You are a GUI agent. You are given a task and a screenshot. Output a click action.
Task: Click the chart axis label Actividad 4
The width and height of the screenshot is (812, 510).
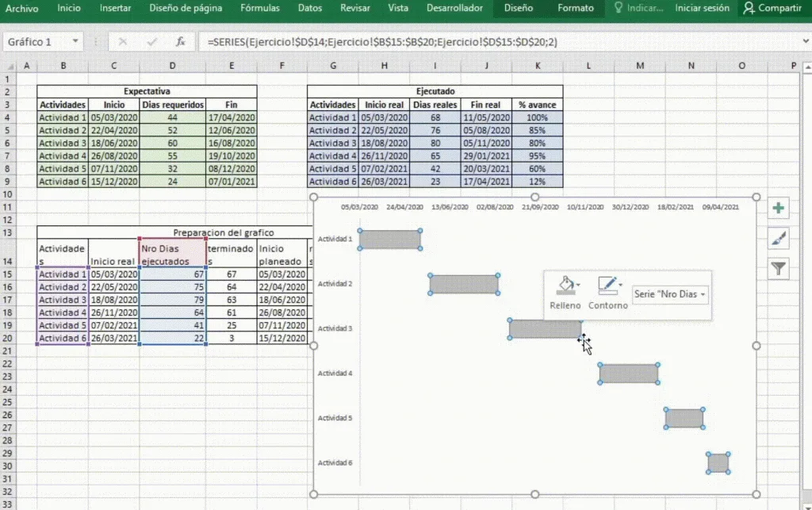pyautogui.click(x=335, y=374)
